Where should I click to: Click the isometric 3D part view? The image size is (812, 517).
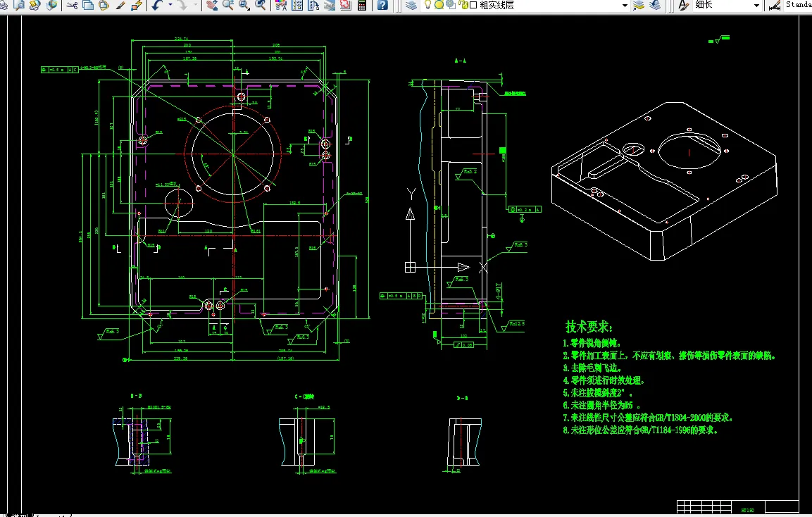coord(664,181)
